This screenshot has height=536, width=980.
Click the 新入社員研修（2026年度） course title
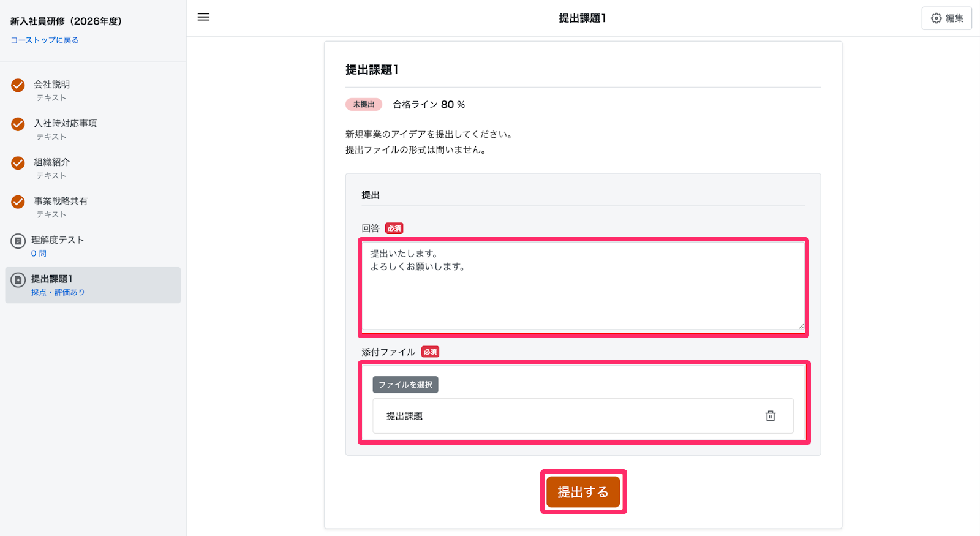pyautogui.click(x=66, y=21)
